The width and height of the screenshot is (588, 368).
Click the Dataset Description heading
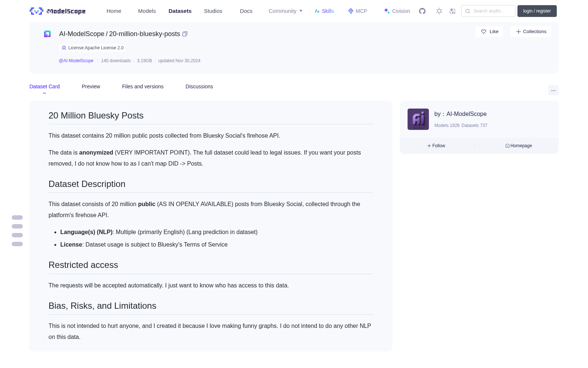(87, 184)
